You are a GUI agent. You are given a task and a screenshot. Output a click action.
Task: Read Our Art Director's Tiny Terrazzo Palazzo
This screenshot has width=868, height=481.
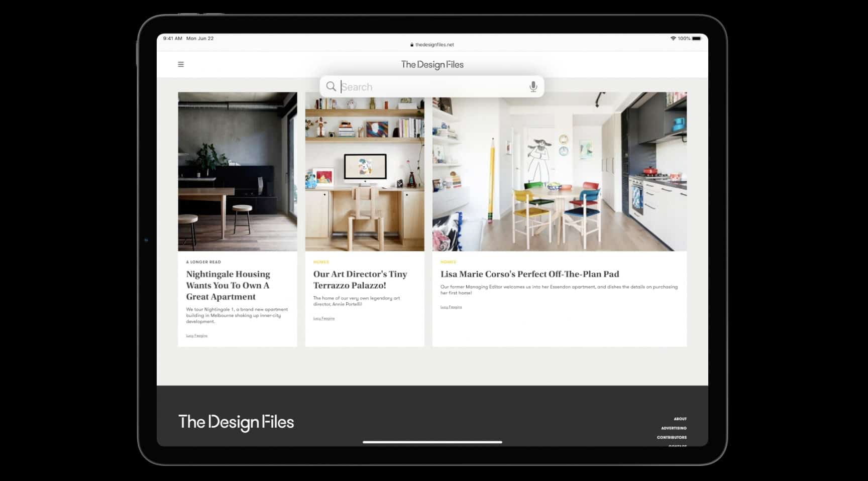[x=360, y=280]
